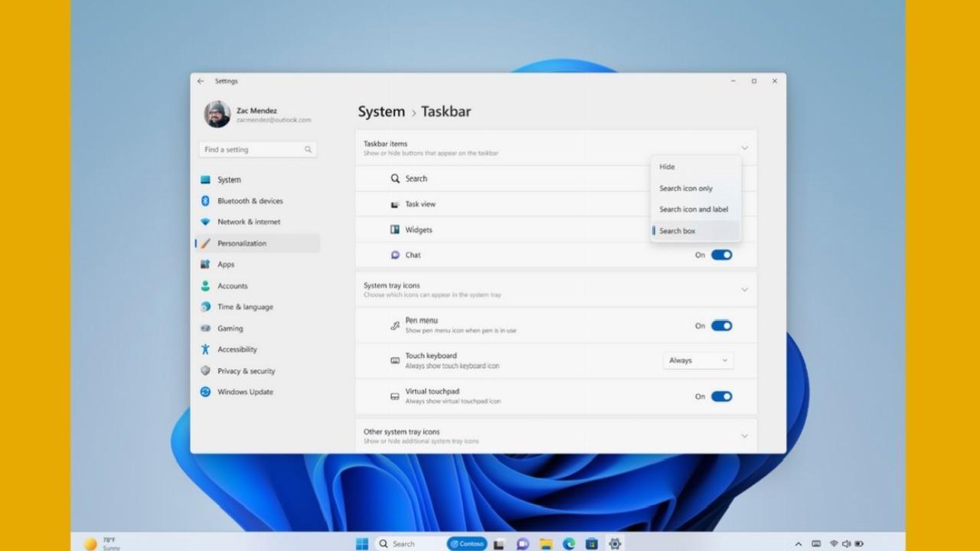Screen dimensions: 980x551
Task: Click the touch keyboard tray icon
Action: point(816,544)
